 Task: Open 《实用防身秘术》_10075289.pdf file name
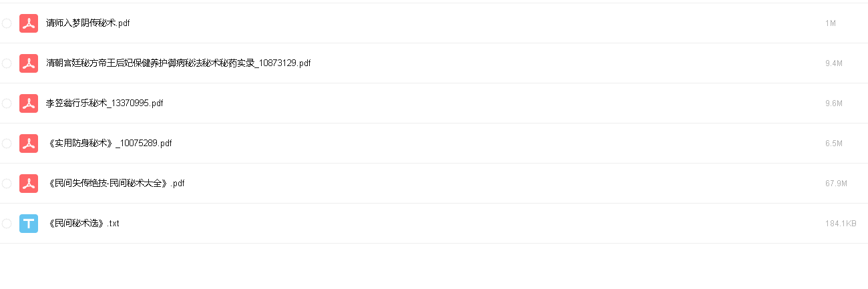coord(110,143)
